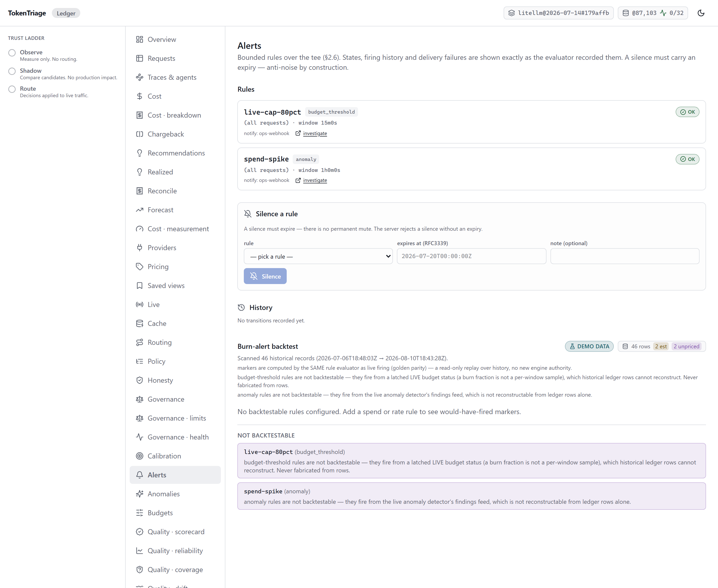The height and width of the screenshot is (588, 718).
Task: Open Cost · breakdown page
Action: point(175,115)
